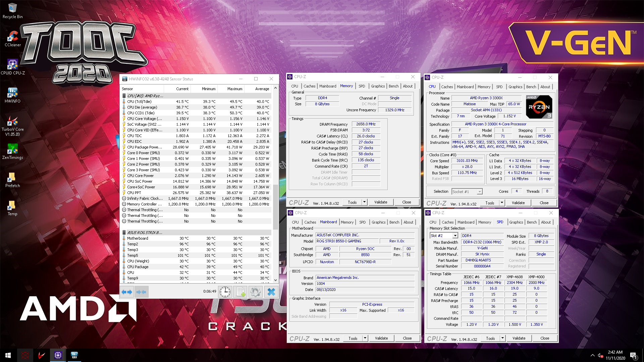The height and width of the screenshot is (362, 644).
Task: Click HWiNFO scrollbar down arrow
Action: [276, 280]
